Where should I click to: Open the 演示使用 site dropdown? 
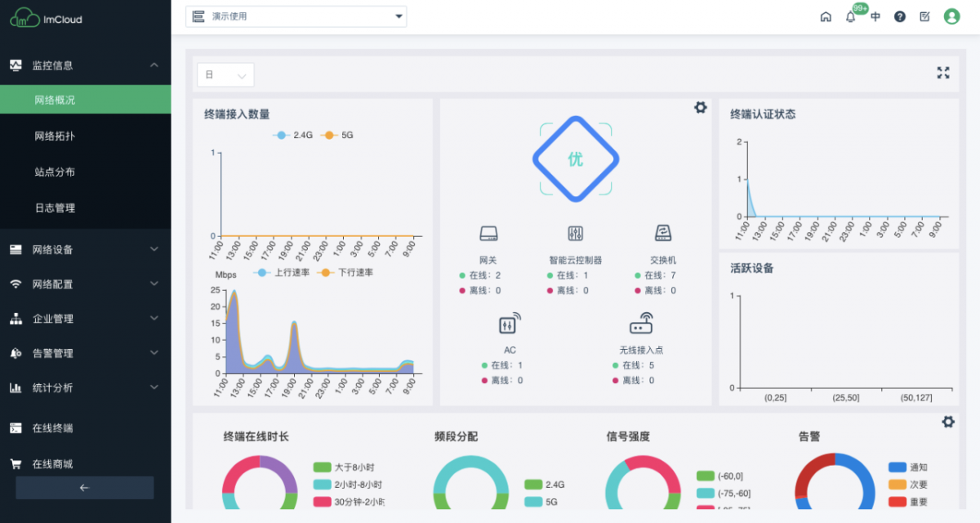click(296, 16)
